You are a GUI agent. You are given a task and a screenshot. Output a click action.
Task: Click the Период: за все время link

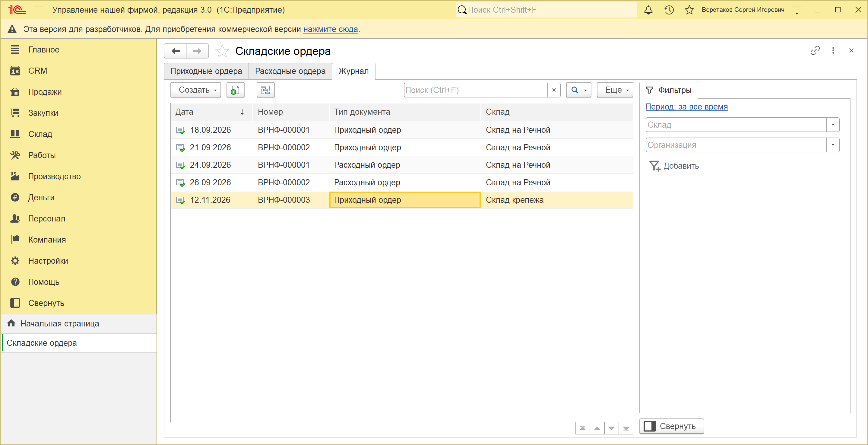[x=686, y=107]
